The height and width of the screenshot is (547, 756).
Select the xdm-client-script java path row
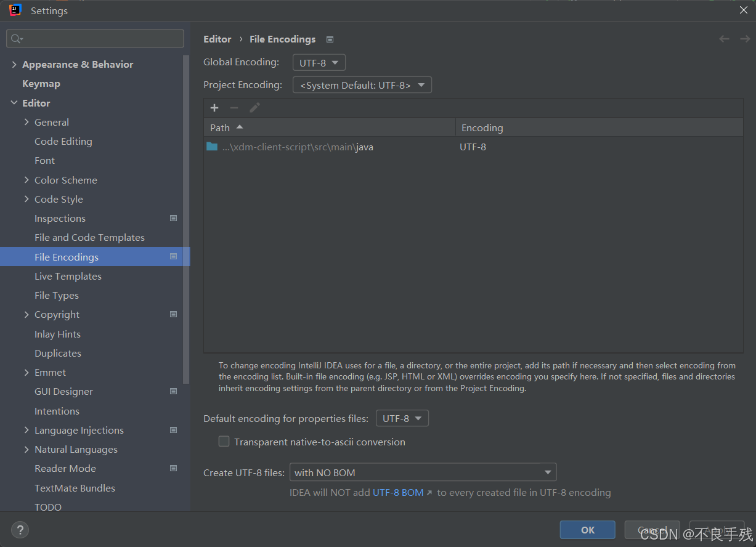[x=473, y=147]
